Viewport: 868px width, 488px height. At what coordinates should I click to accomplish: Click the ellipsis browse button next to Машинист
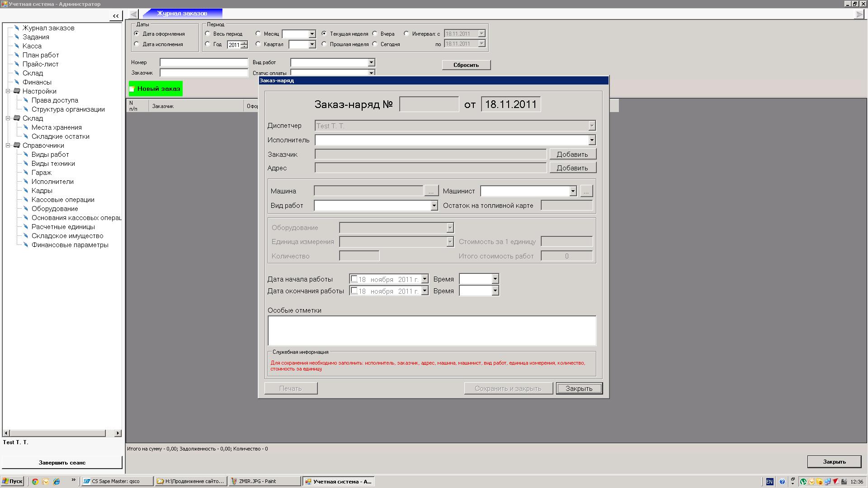click(x=586, y=191)
